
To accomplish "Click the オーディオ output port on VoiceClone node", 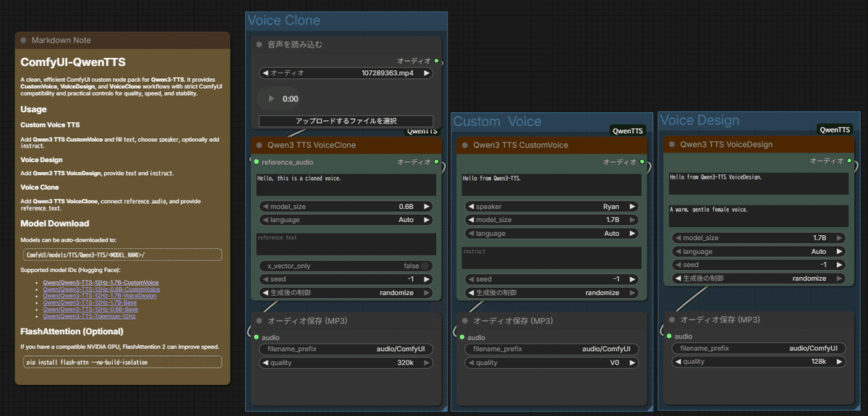I will [436, 161].
